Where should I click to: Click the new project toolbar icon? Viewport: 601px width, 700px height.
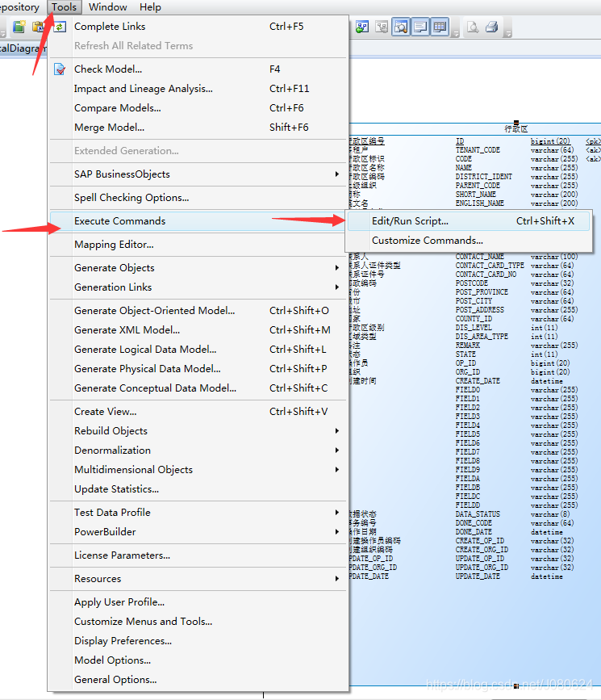click(19, 27)
